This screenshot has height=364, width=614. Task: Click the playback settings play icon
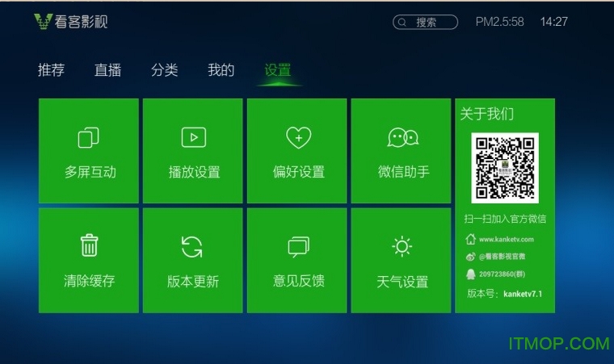coord(193,137)
